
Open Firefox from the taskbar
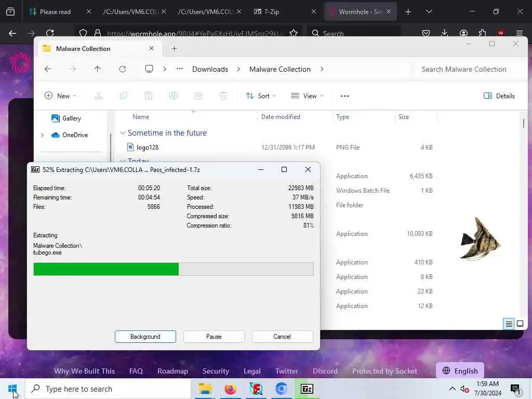(230, 389)
